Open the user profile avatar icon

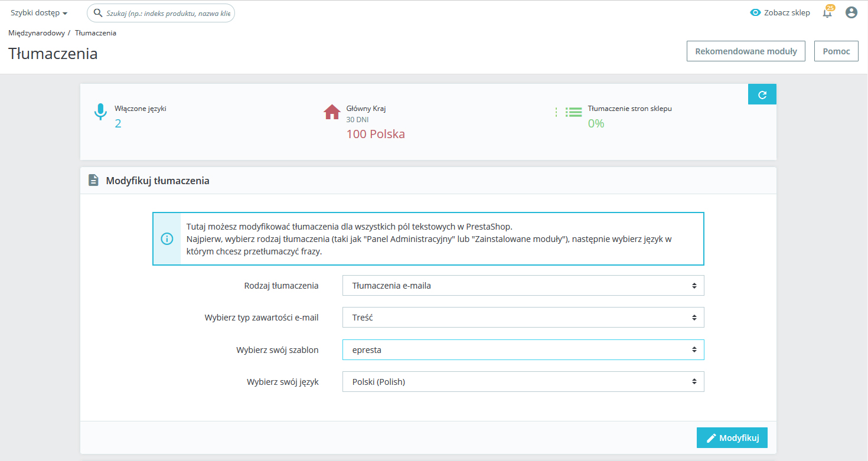coord(851,12)
